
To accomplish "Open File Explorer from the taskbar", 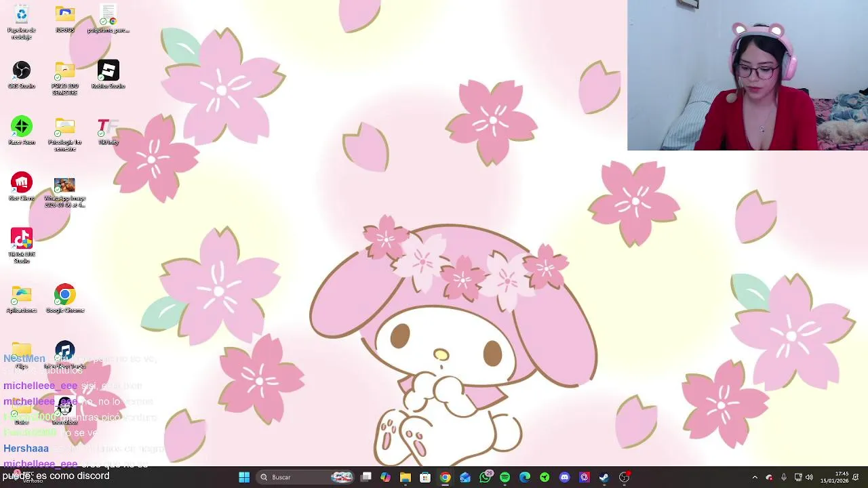I will (406, 477).
